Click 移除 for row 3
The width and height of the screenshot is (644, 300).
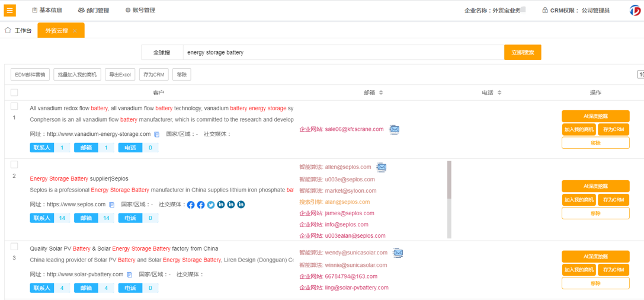pyautogui.click(x=595, y=283)
